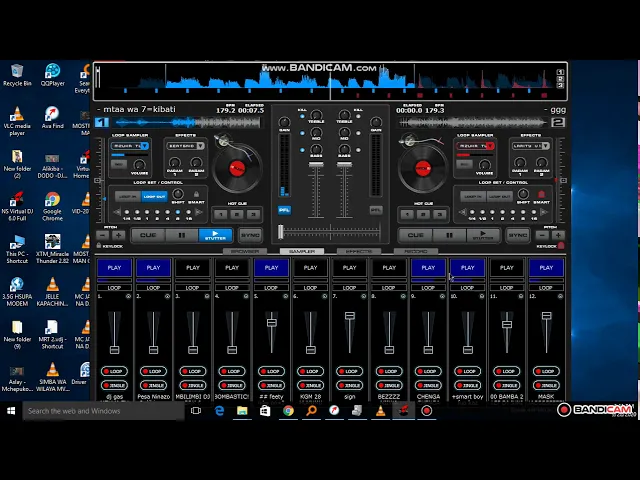
Task: Select the 8-beat loop on deck 1
Action: [178, 212]
